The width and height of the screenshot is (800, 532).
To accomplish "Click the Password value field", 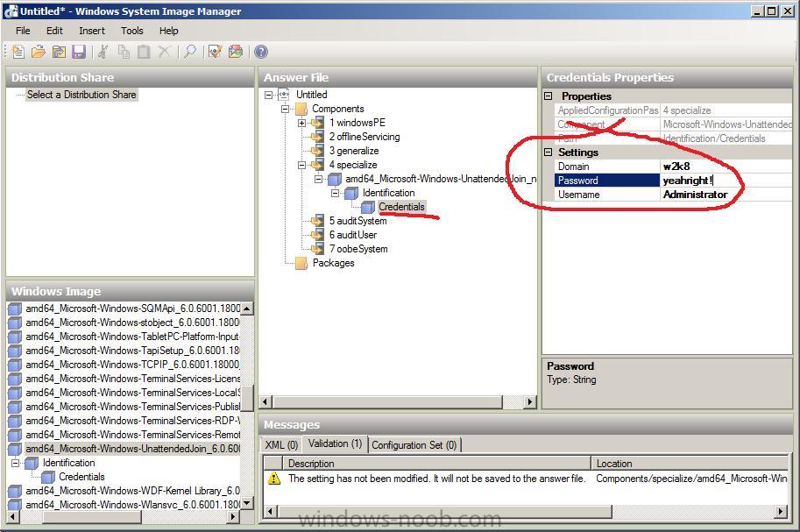I will [726, 181].
